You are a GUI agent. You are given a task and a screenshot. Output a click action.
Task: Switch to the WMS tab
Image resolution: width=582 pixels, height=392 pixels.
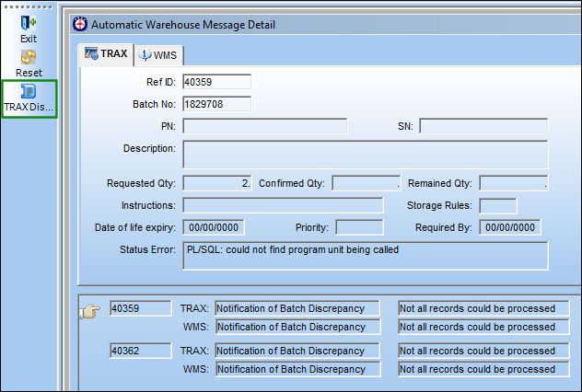158,55
